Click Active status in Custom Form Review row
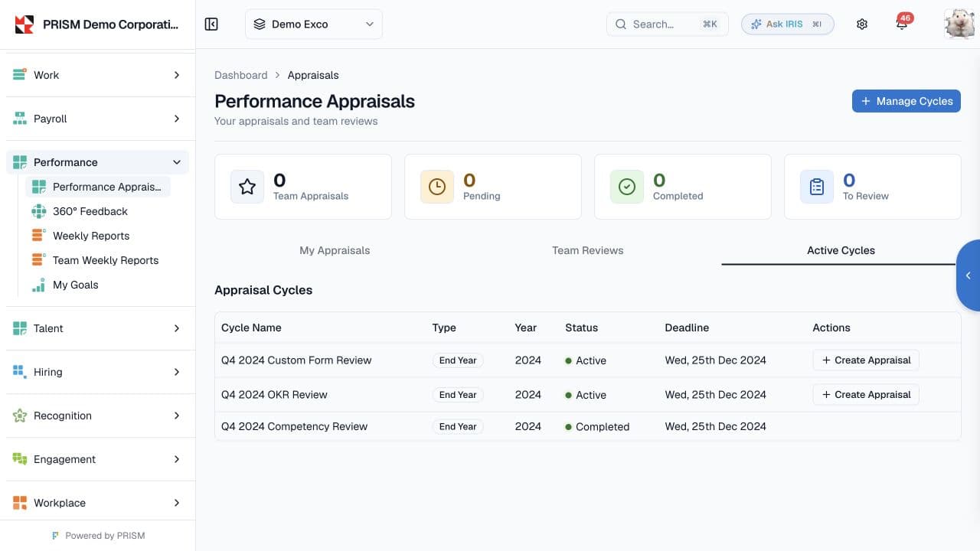Viewport: 980px width, 551px height. click(586, 360)
